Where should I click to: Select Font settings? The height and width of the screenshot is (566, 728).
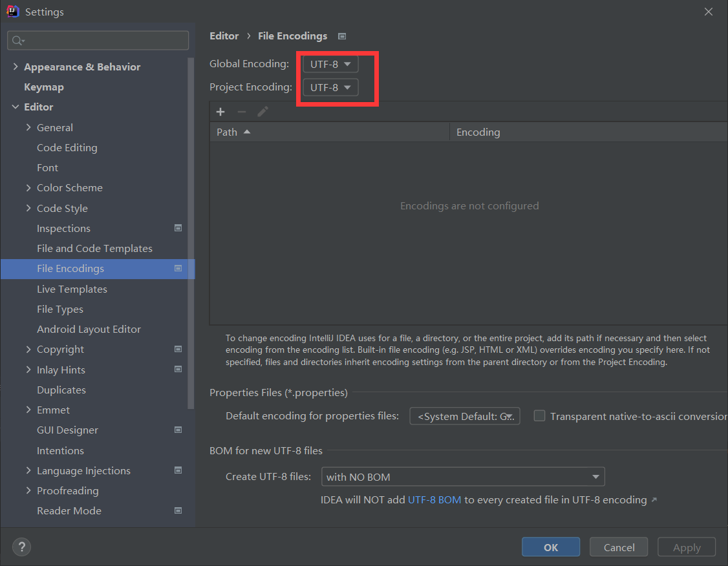point(47,167)
